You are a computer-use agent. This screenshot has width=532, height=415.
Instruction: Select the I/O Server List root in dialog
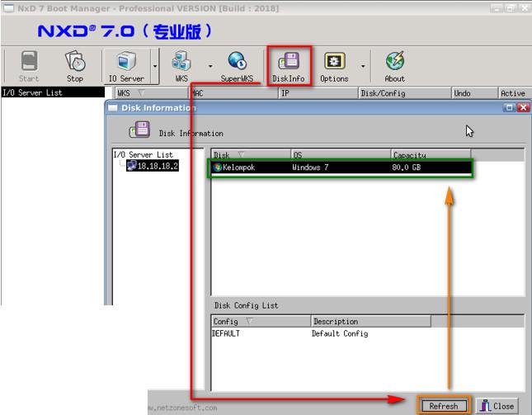(x=143, y=155)
